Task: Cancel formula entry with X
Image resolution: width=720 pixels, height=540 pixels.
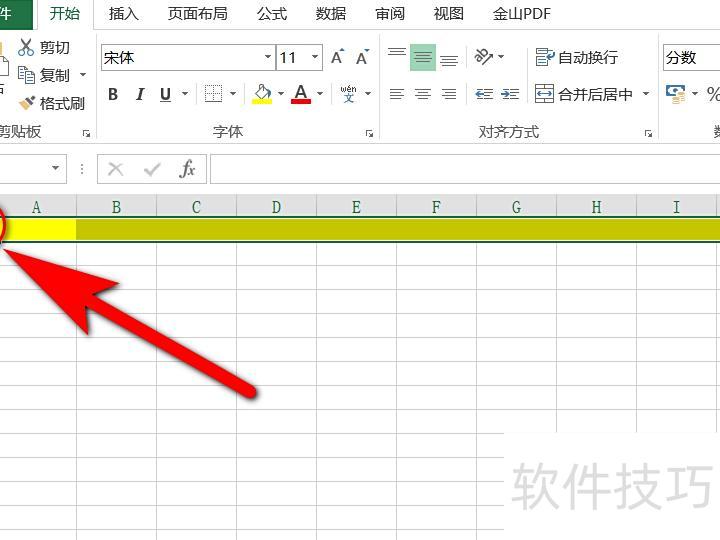Action: 115,169
